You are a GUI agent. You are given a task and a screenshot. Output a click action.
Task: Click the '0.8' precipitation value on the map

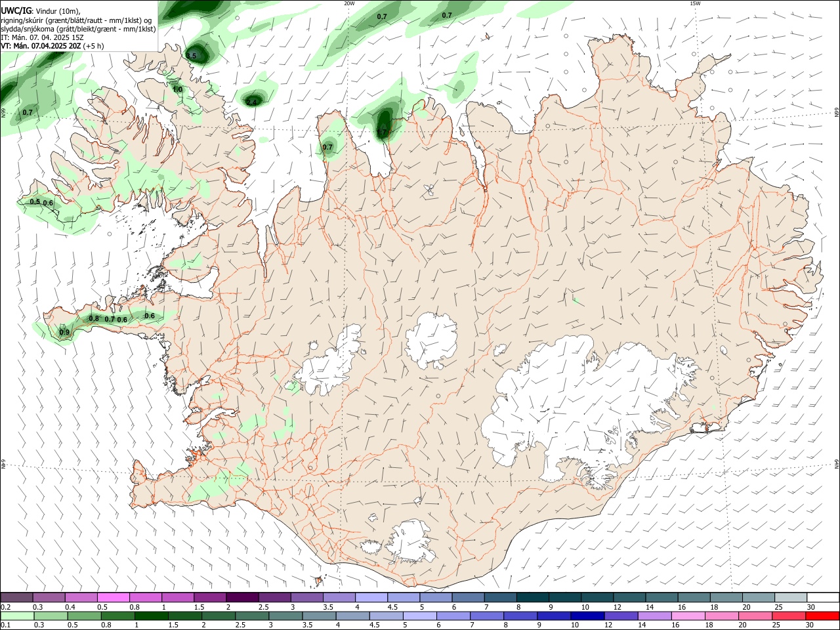[x=94, y=318]
